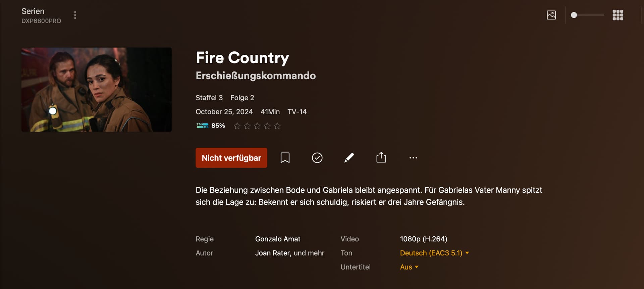Edit episode metadata with pencil icon
This screenshot has height=289, width=644.
349,158
